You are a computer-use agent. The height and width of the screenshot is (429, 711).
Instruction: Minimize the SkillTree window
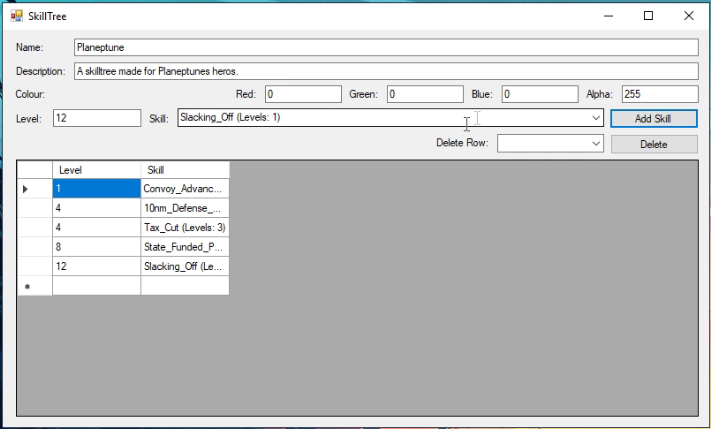click(609, 16)
